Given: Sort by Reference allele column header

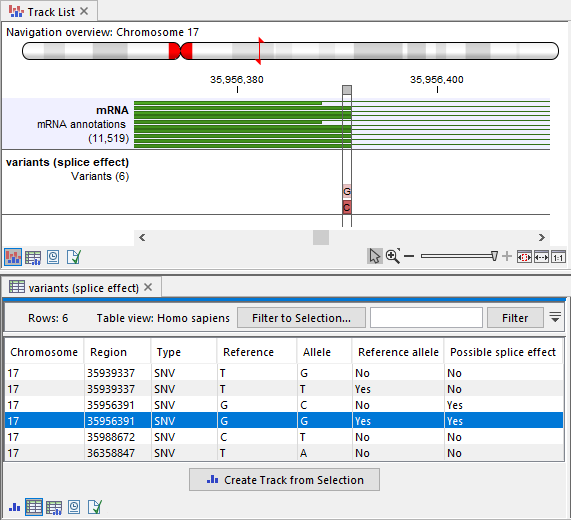Looking at the screenshot, I should 398,352.
